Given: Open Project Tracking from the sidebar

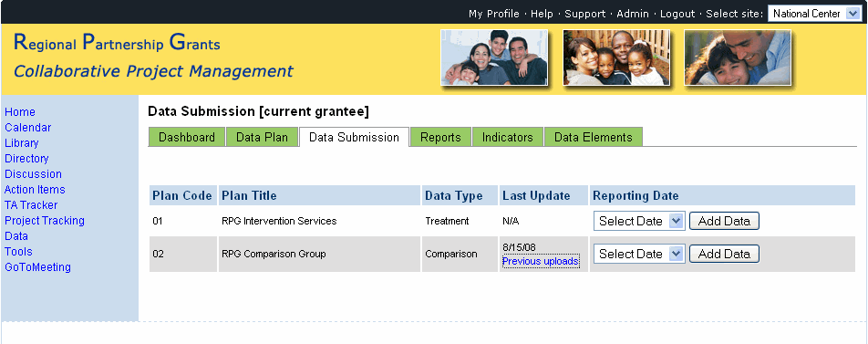Looking at the screenshot, I should (45, 221).
